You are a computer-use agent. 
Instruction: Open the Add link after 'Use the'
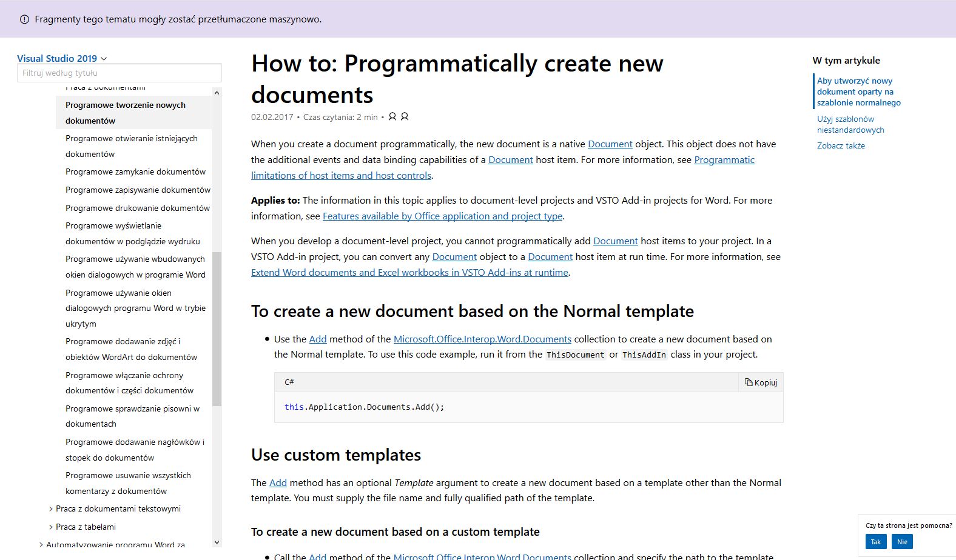click(318, 339)
